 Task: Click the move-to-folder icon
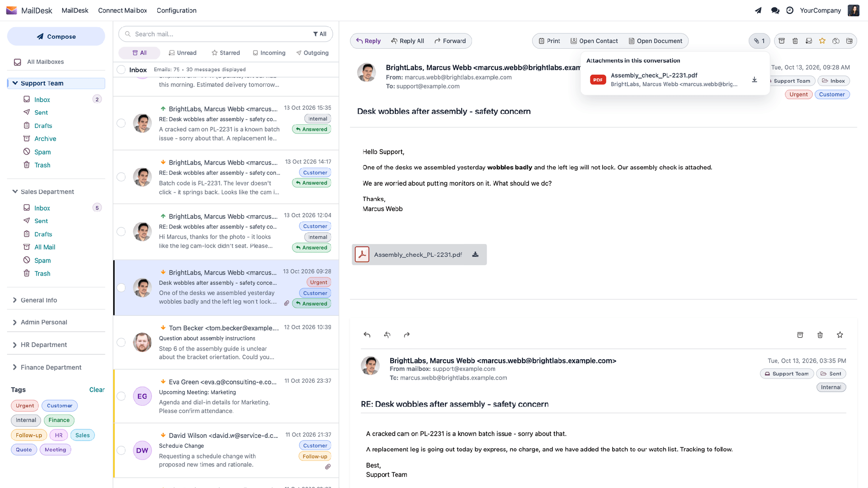(x=849, y=41)
